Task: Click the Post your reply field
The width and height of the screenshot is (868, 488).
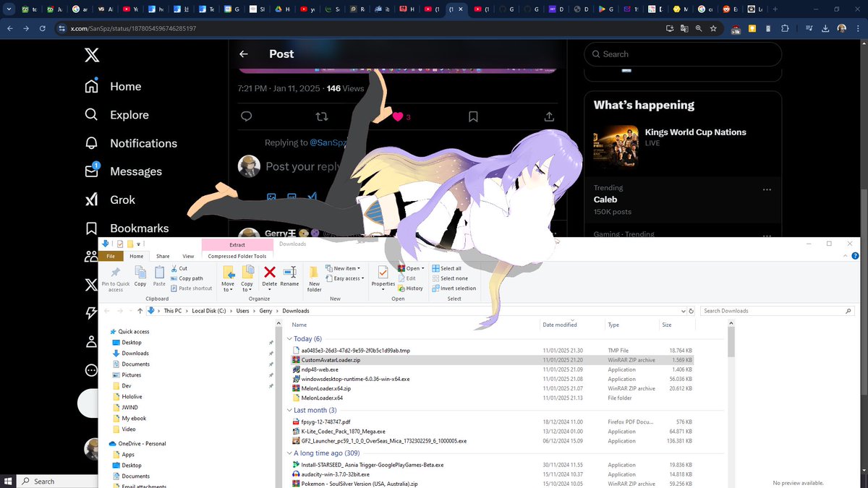Action: (x=302, y=166)
